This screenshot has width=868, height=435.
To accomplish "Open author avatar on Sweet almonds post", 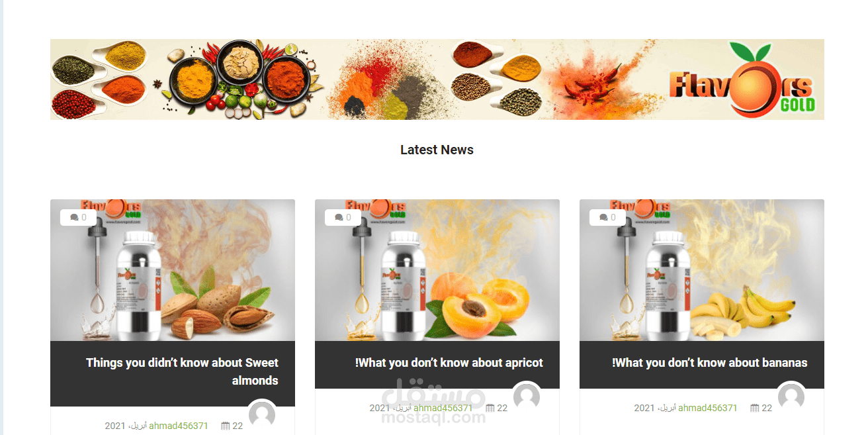I will click(x=262, y=415).
